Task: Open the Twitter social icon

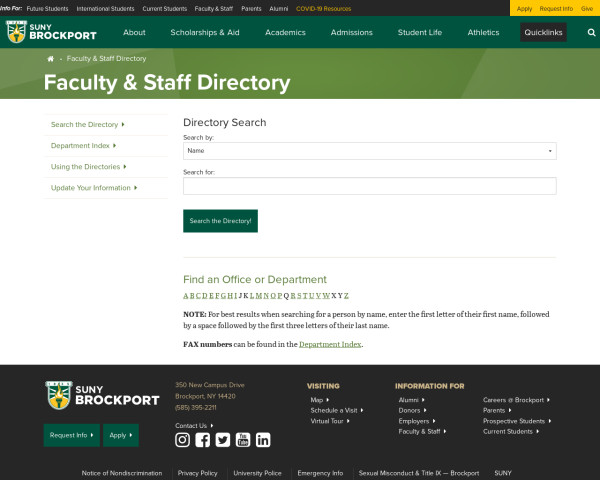Action: pyautogui.click(x=223, y=440)
